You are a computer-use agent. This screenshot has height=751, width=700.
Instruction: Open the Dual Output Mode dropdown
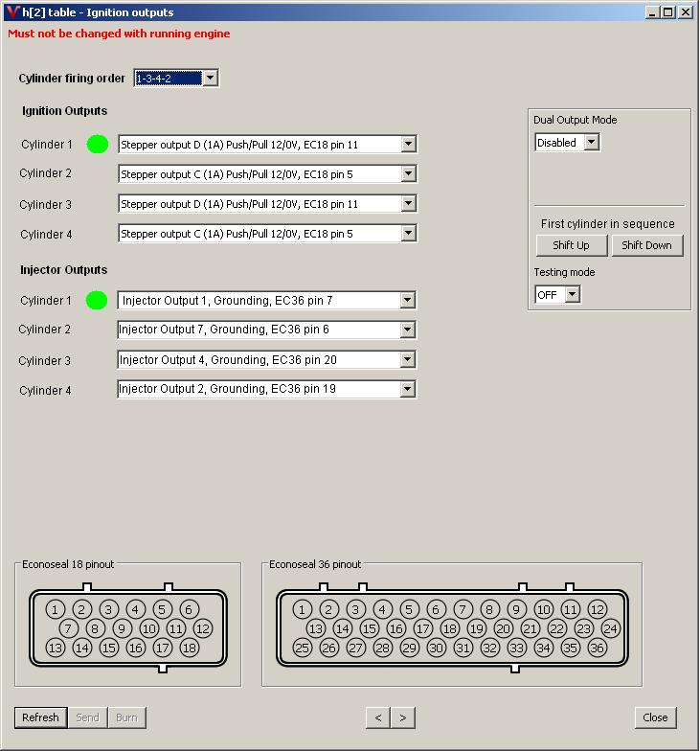click(592, 142)
